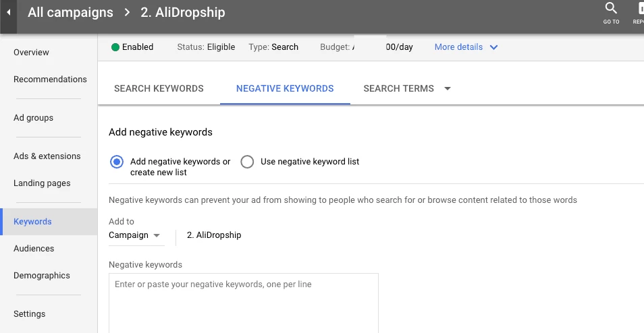Open the Search Terms tab
This screenshot has height=333, width=644.
pyautogui.click(x=398, y=88)
